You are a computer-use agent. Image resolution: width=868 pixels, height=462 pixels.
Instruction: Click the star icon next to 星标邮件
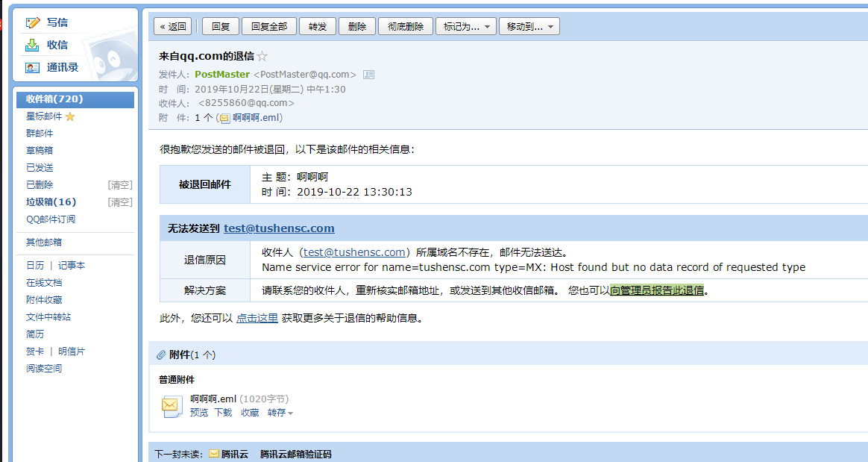point(70,116)
